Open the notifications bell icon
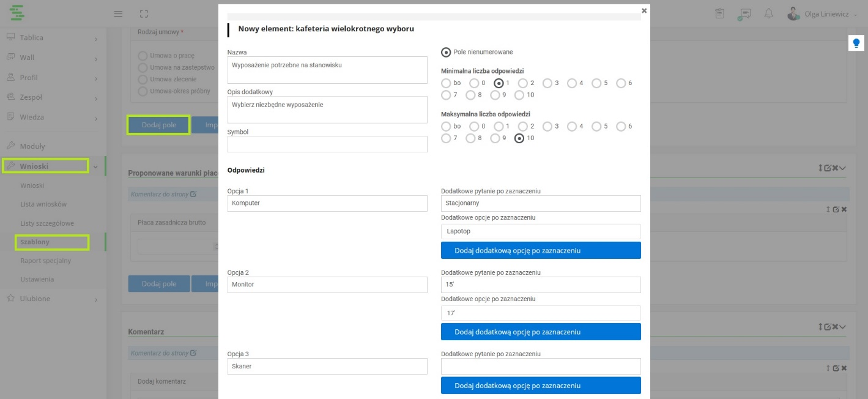Screen dimensions: 868x399 tap(769, 13)
